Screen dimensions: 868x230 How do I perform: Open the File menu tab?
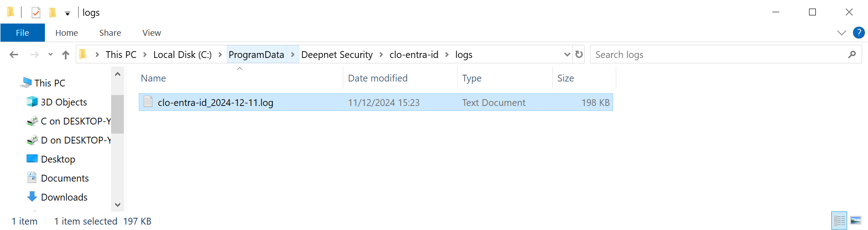(x=22, y=33)
